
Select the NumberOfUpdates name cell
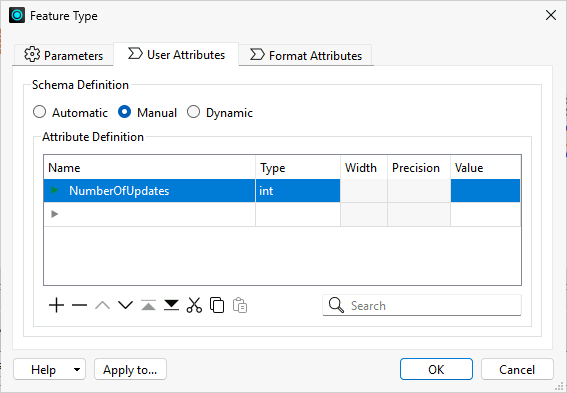(x=149, y=191)
